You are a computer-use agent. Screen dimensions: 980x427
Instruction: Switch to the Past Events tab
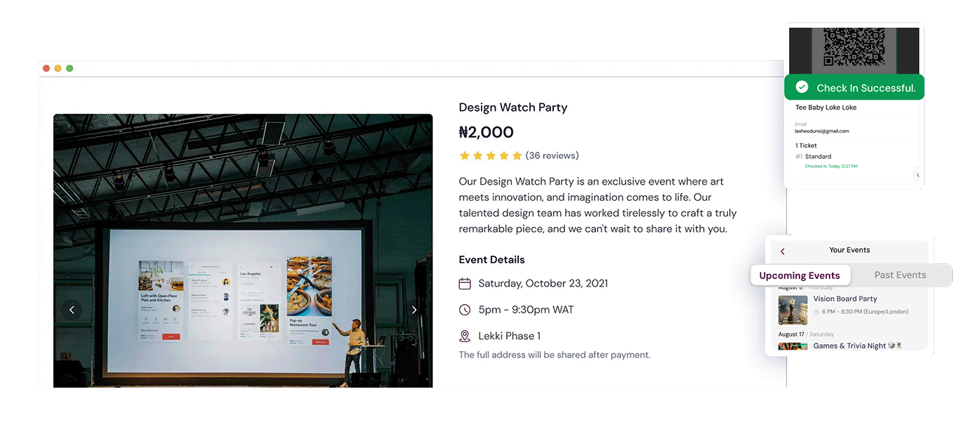click(x=900, y=275)
